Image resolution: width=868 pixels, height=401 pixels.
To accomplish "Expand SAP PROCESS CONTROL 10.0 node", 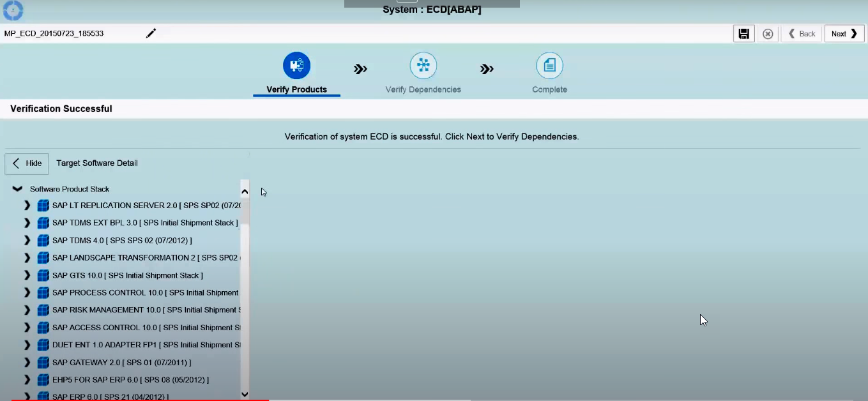I will pyautogui.click(x=27, y=292).
